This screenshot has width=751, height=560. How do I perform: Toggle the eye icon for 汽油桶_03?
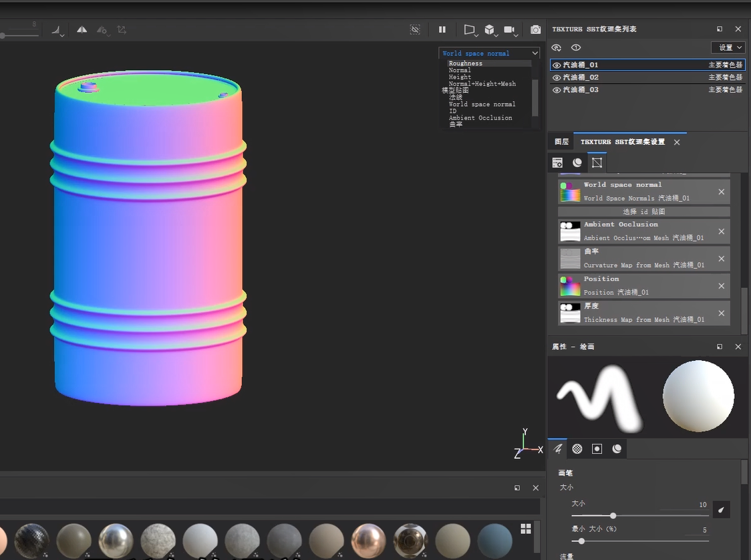pyautogui.click(x=557, y=90)
